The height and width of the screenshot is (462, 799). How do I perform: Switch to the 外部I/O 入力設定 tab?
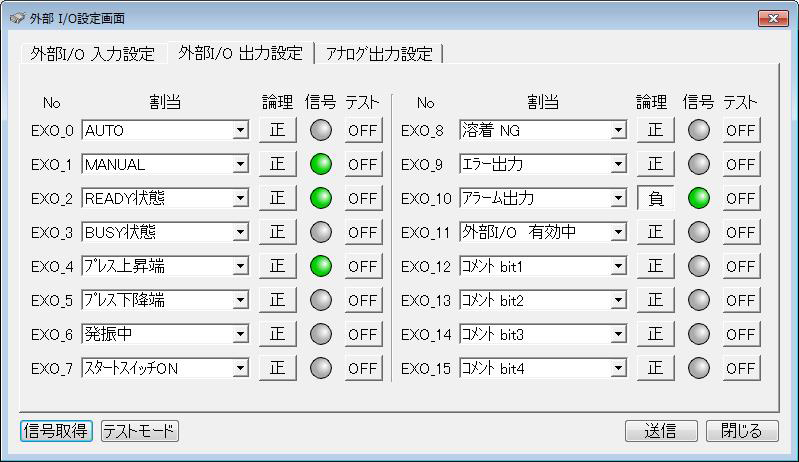[x=93, y=54]
